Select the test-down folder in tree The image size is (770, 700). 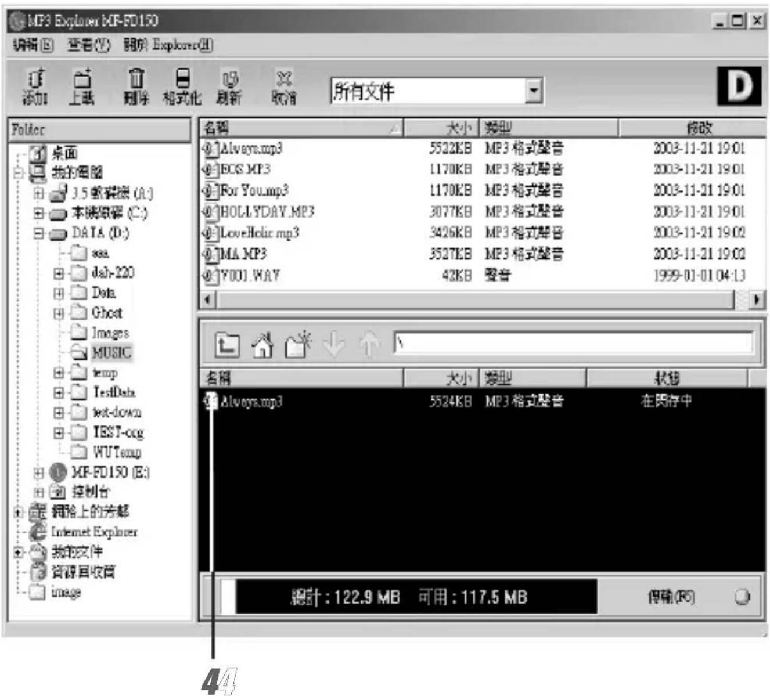click(117, 412)
